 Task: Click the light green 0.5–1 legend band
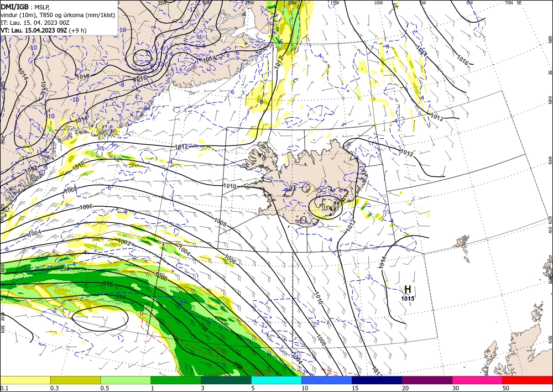(x=126, y=380)
